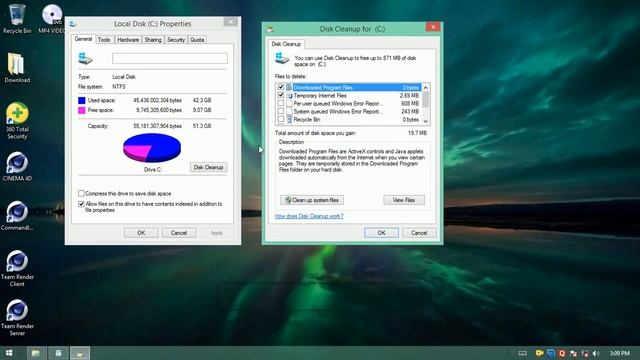This screenshot has width=640, height=360.
Task: Open the volume speaker tray icon
Action: point(596,353)
